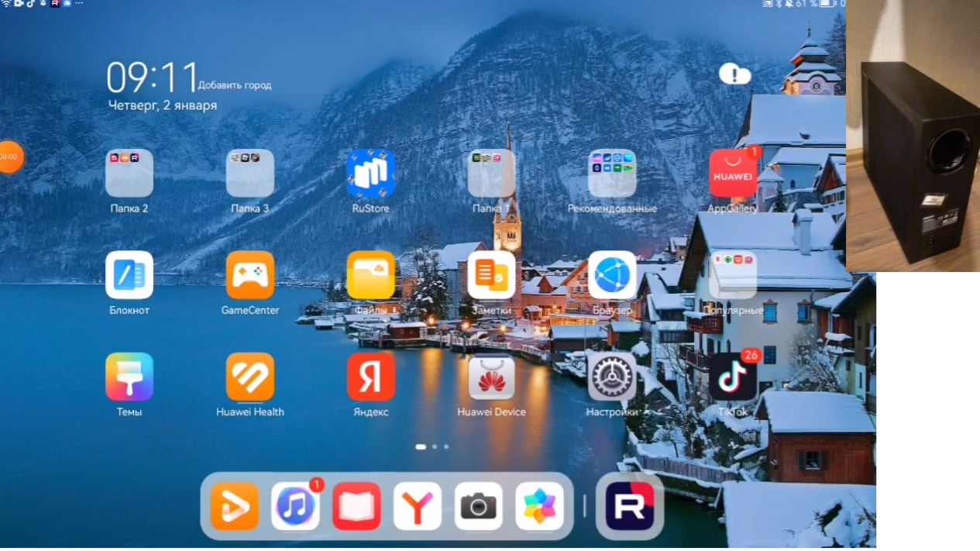The width and height of the screenshot is (980, 551).
Task: Open the Файлы file manager
Action: pos(371,275)
